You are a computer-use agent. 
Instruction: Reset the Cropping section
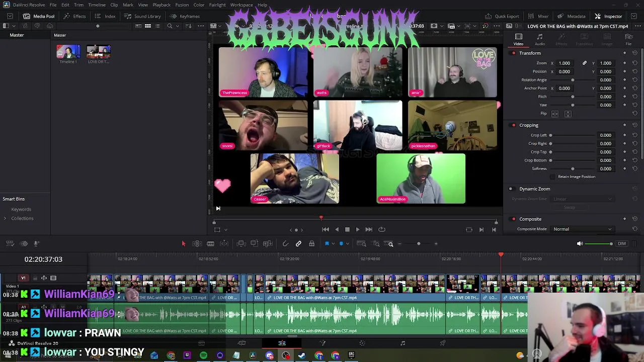tap(634, 125)
